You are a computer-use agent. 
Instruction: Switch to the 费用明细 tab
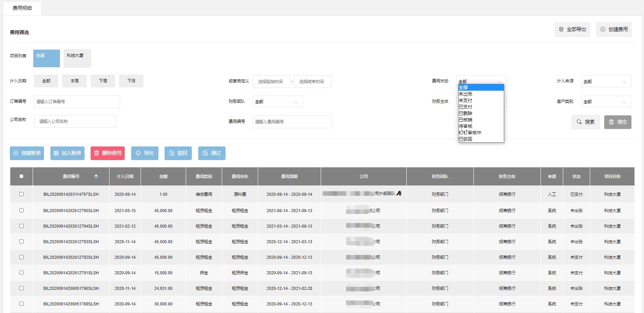22,8
